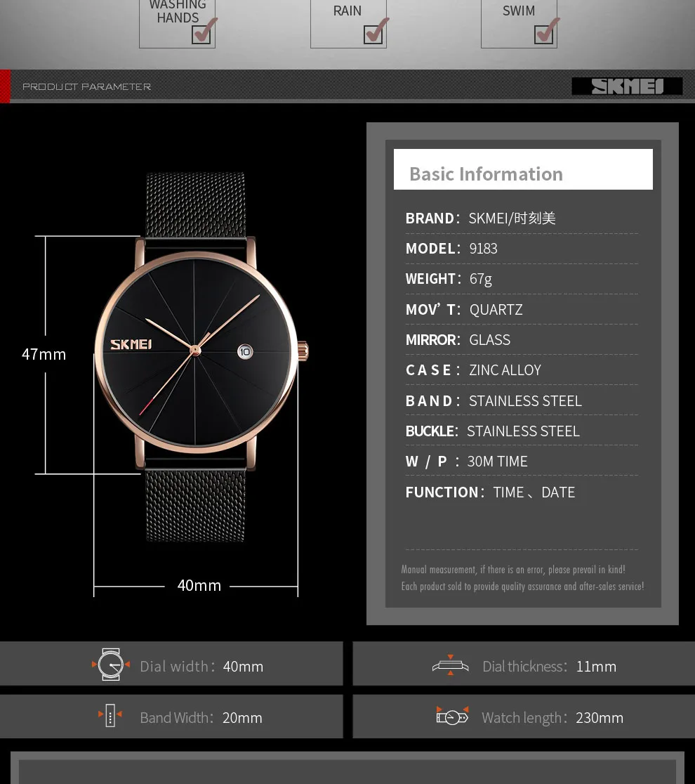Tick the Washing Hands checkbox
The height and width of the screenshot is (784, 695).
tap(201, 34)
